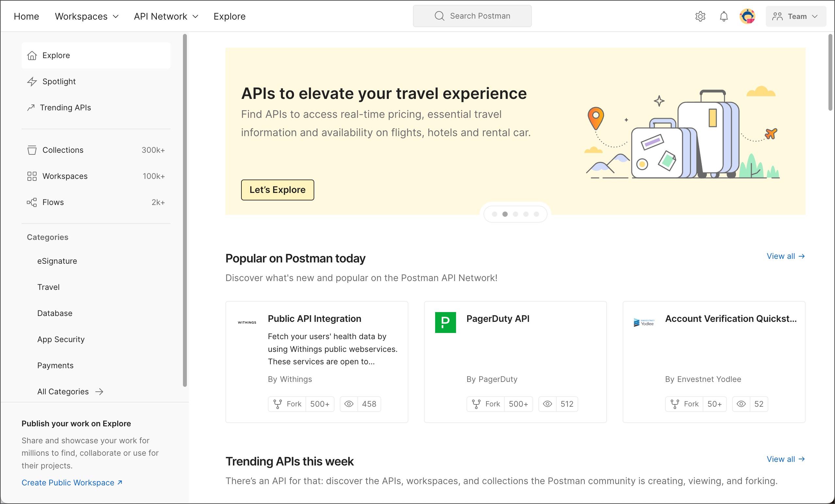Select the fifth carousel dot
This screenshot has width=835, height=504.
[536, 214]
